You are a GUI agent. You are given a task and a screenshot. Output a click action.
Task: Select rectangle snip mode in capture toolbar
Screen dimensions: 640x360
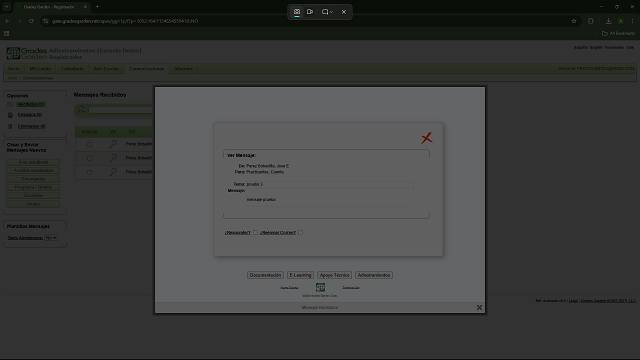point(297,12)
